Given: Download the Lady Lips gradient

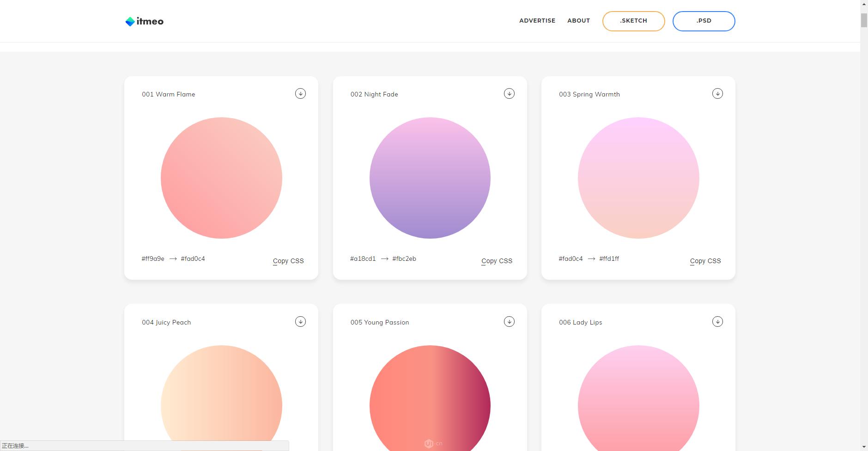Looking at the screenshot, I should click(717, 322).
